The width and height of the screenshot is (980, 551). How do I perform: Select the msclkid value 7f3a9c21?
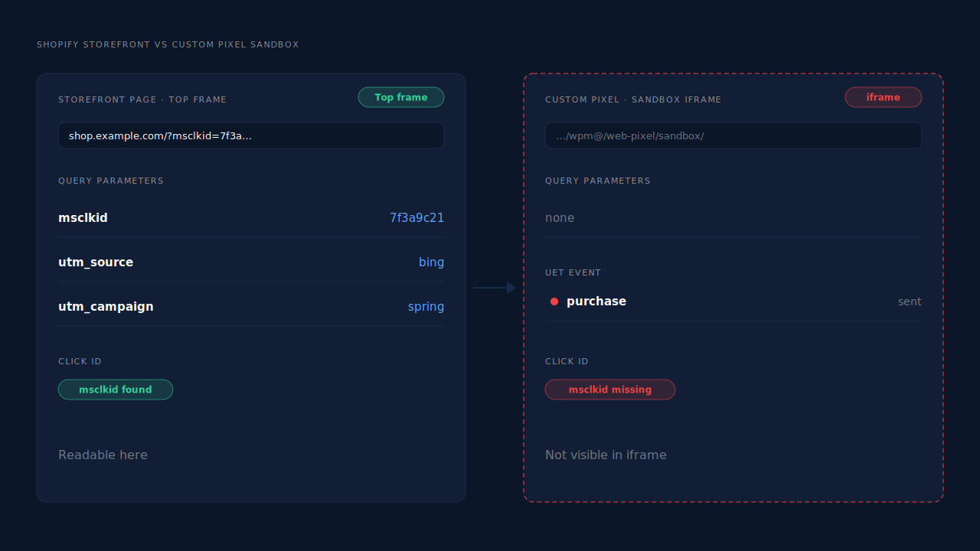coord(416,218)
